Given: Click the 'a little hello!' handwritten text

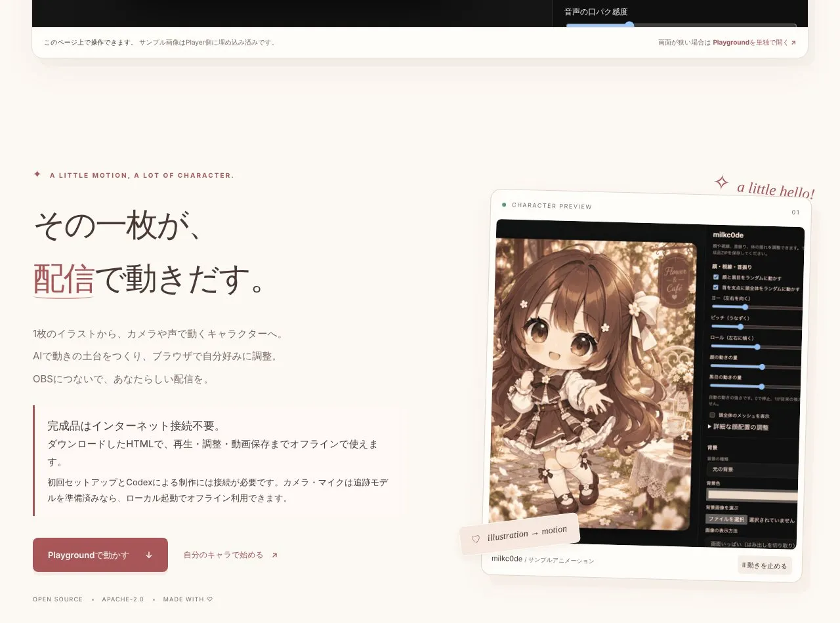Looking at the screenshot, I should (x=776, y=190).
